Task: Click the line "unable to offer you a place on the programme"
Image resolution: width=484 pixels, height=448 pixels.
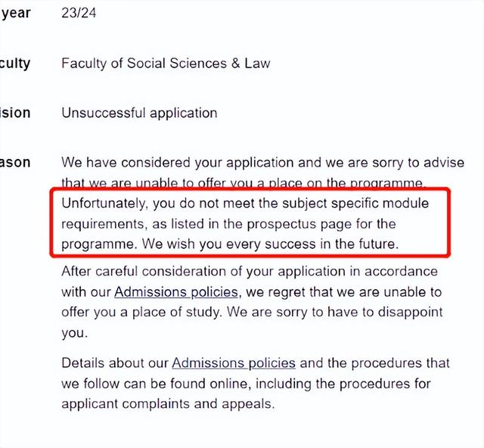Action: pyautogui.click(x=242, y=183)
